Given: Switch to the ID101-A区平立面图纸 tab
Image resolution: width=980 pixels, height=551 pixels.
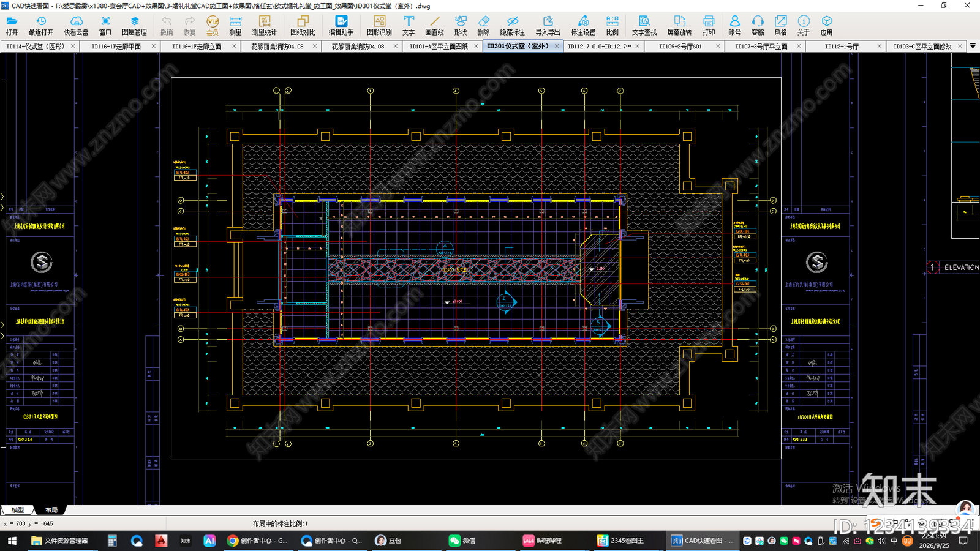Looking at the screenshot, I should pos(439,46).
